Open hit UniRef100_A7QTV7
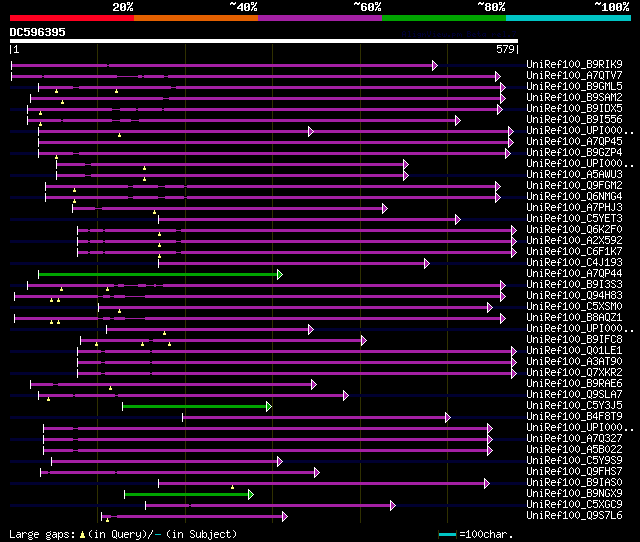The height and width of the screenshot is (542, 640). pyautogui.click(x=574, y=76)
